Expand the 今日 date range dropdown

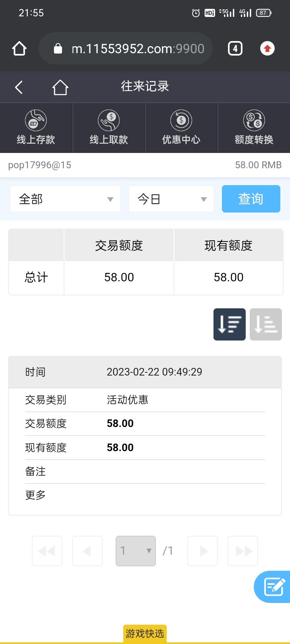point(171,199)
